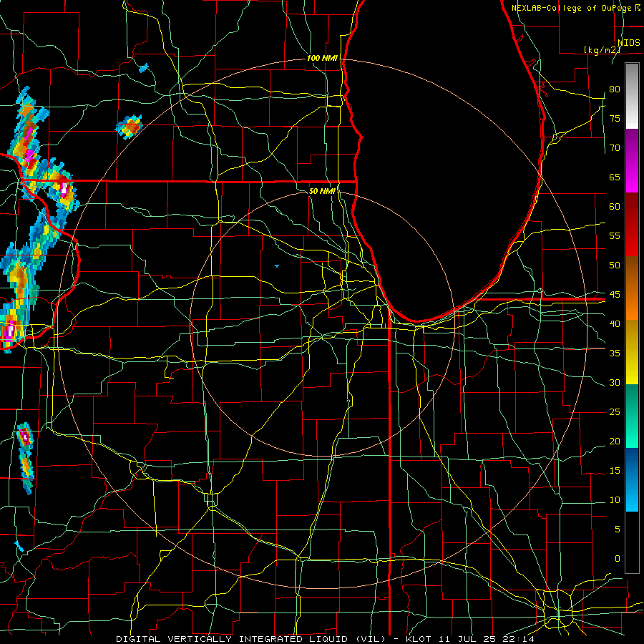Select the 5 value on the color scale
Screen dimensions: 644x644
point(618,529)
